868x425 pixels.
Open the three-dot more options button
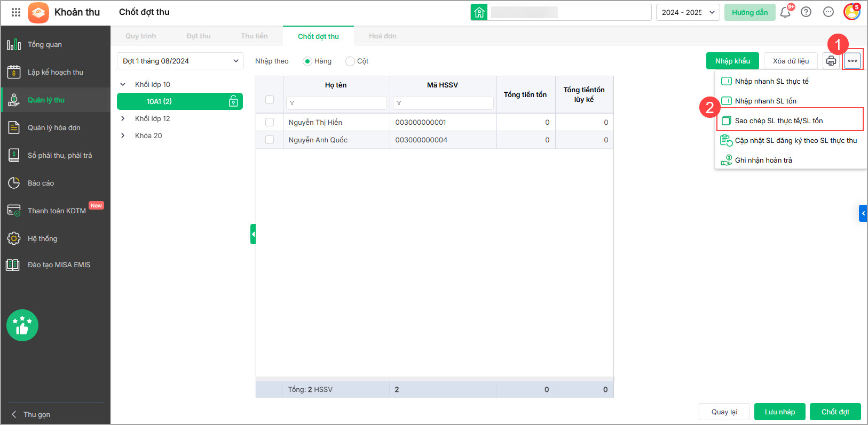853,61
